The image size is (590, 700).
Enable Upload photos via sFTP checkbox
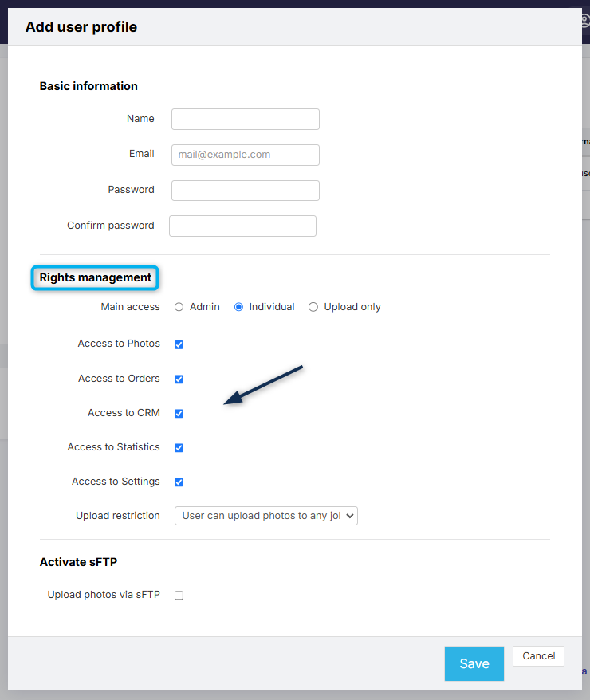pyautogui.click(x=179, y=596)
